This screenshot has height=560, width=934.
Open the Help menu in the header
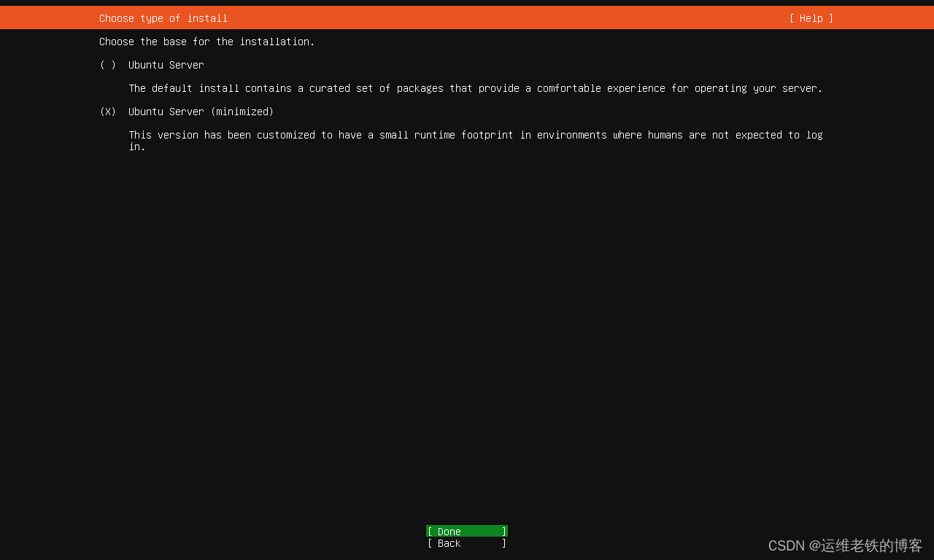tap(811, 18)
